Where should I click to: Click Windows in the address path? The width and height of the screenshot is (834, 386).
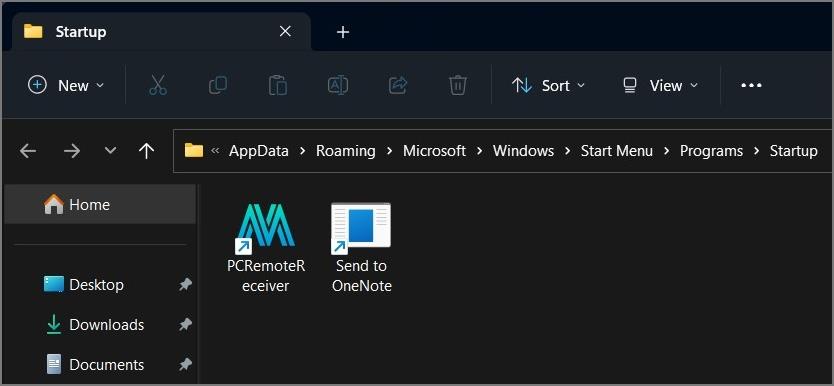523,151
